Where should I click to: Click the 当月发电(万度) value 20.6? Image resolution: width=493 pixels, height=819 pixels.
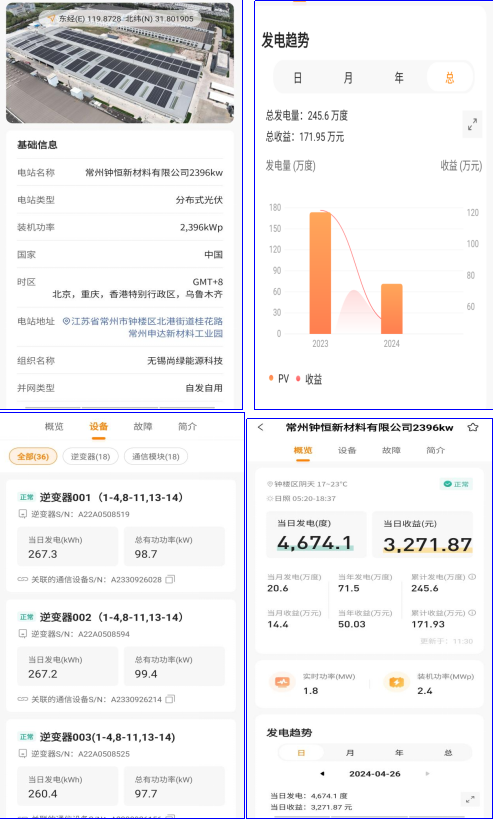(277, 588)
